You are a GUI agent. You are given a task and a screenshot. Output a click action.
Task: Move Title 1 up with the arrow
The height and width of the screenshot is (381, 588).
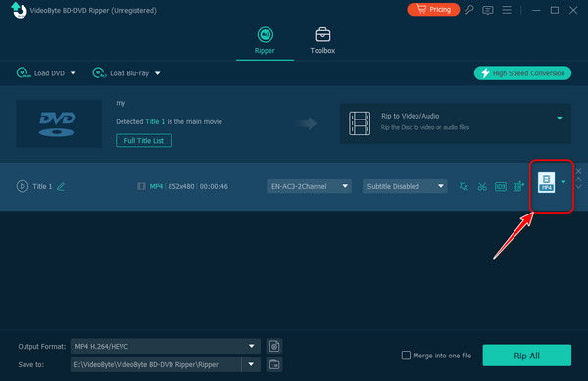(x=578, y=179)
